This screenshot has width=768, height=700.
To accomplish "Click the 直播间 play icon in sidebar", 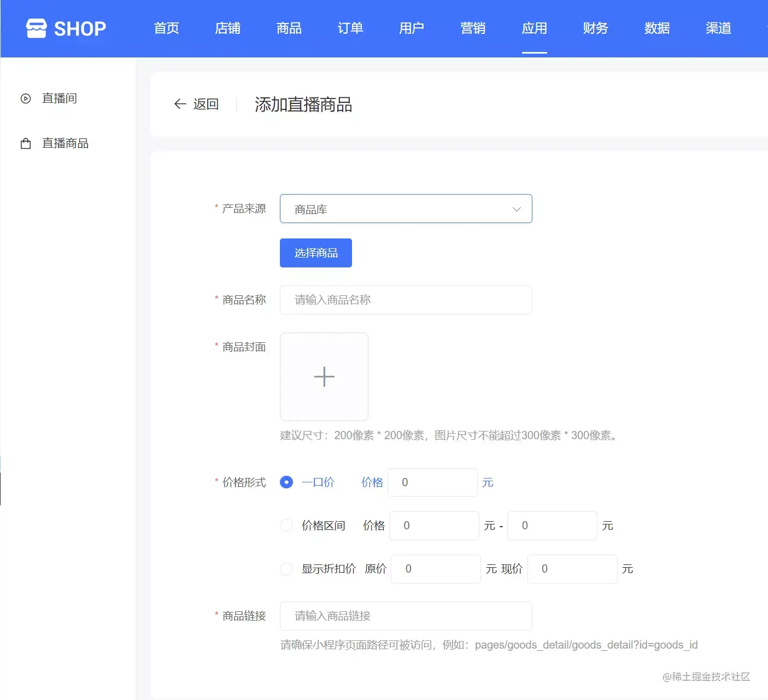I will [x=26, y=98].
